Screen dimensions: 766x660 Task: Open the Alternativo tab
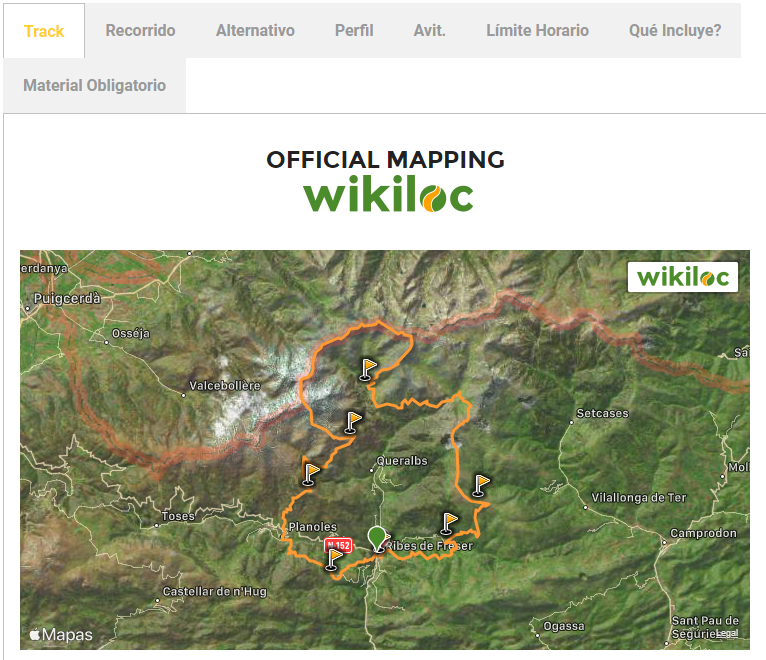coord(255,31)
